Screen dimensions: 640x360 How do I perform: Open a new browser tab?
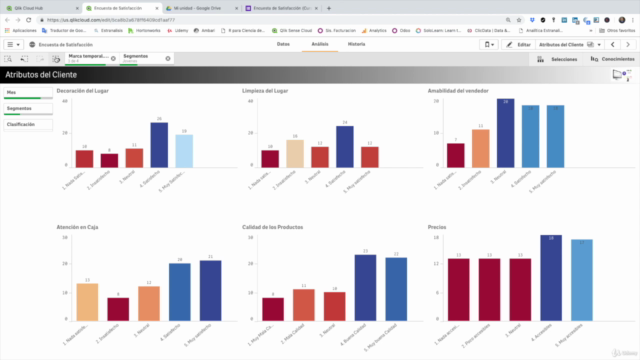click(x=329, y=8)
